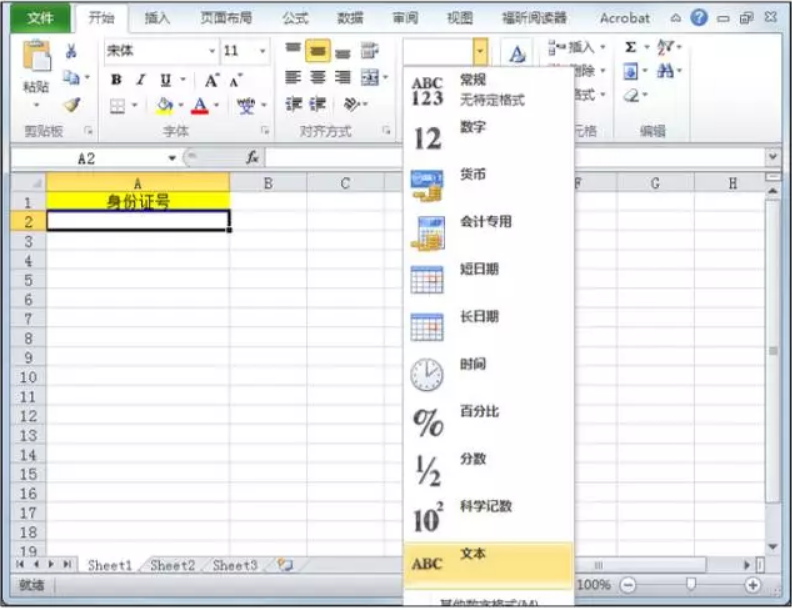Viewport: 792px width, 610px height.
Task: Open paste options dropdown arrow
Action: coord(36,105)
